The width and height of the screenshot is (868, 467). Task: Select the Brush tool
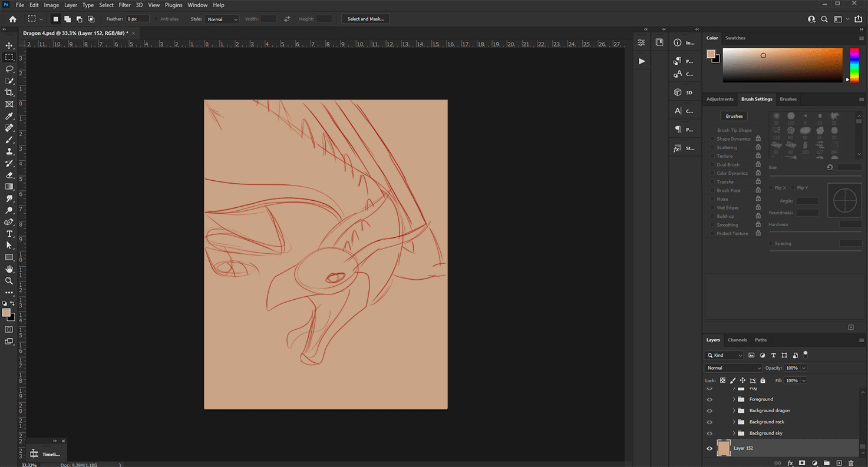click(x=9, y=140)
